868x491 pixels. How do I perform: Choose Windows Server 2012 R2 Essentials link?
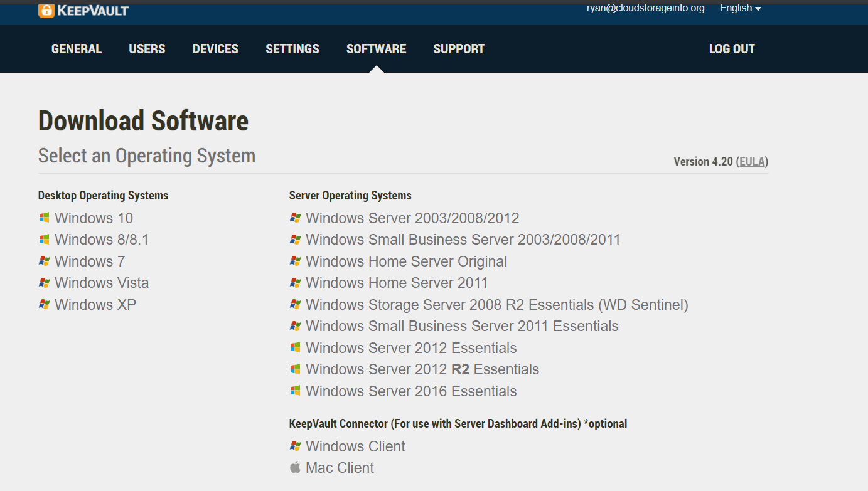[422, 369]
